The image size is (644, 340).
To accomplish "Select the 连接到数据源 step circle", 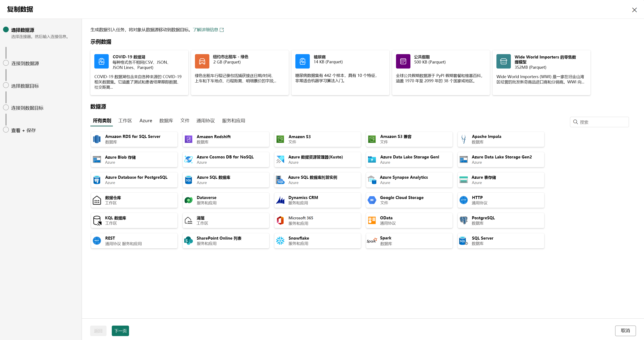I will 6,63.
